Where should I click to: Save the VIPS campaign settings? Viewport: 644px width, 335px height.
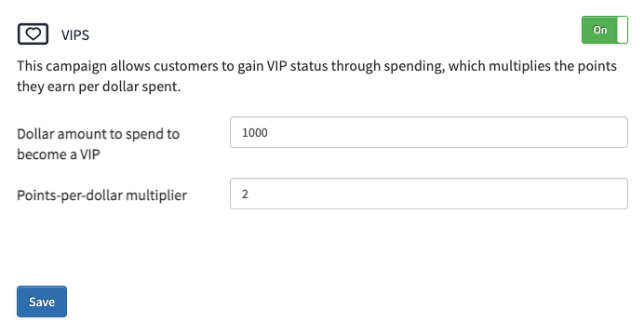coord(42,301)
